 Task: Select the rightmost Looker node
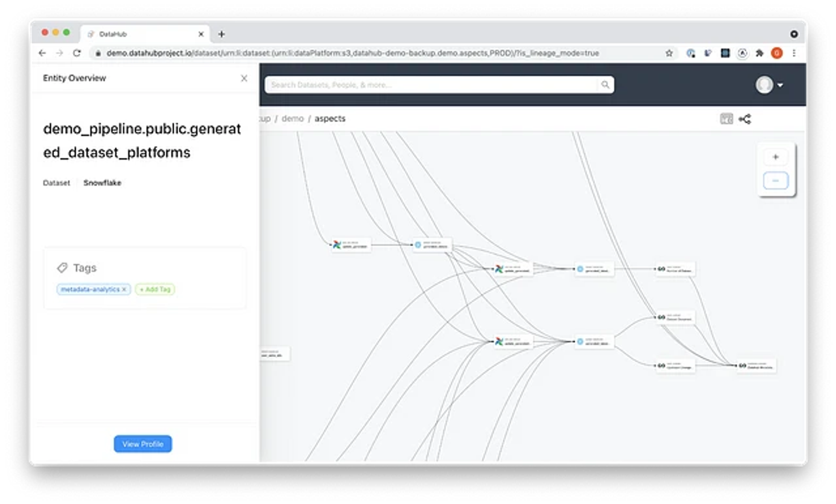tap(756, 366)
